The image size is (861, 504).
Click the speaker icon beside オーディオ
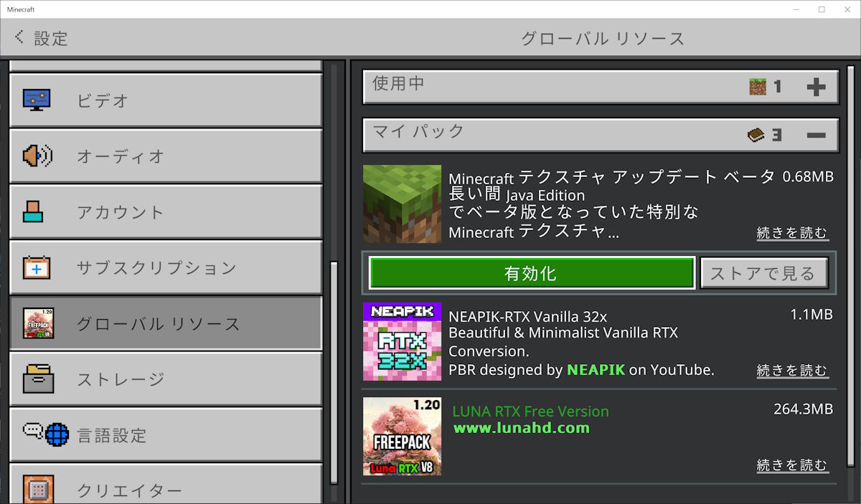[37, 156]
